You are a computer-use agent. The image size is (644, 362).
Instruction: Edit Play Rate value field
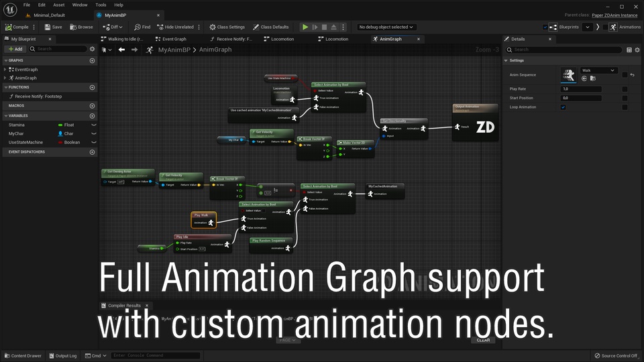coord(581,89)
